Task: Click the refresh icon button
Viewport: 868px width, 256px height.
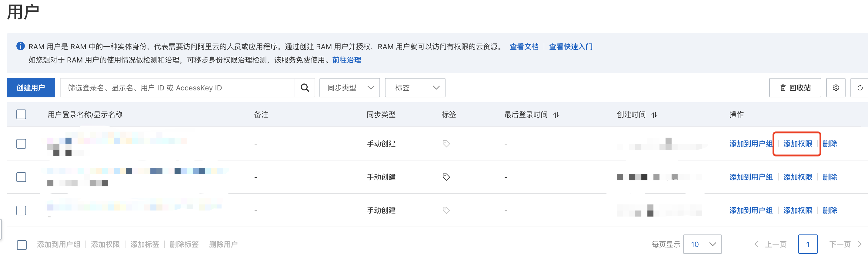Action: pos(860,88)
